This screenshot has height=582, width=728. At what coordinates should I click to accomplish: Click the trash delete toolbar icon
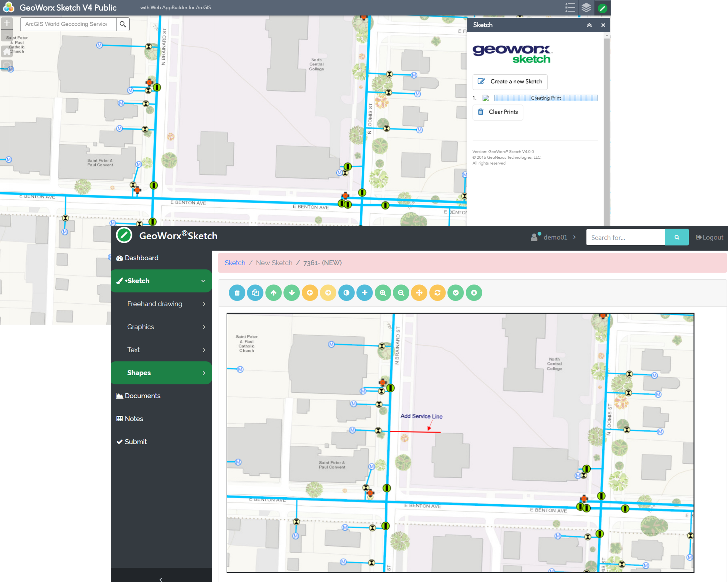coord(237,292)
